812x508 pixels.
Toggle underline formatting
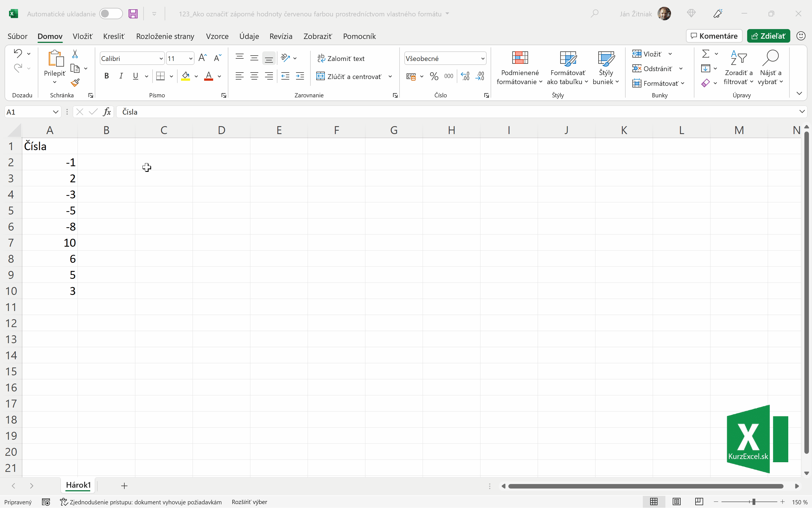pyautogui.click(x=136, y=76)
